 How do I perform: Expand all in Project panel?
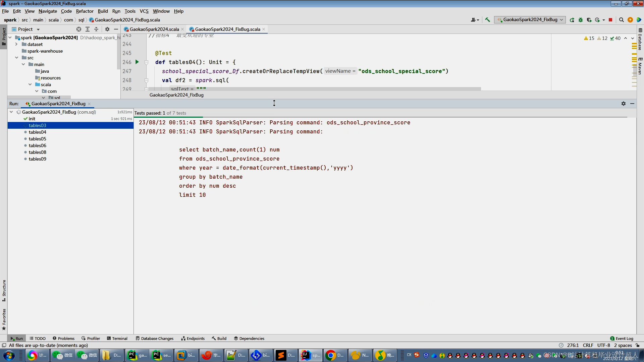[x=88, y=29]
